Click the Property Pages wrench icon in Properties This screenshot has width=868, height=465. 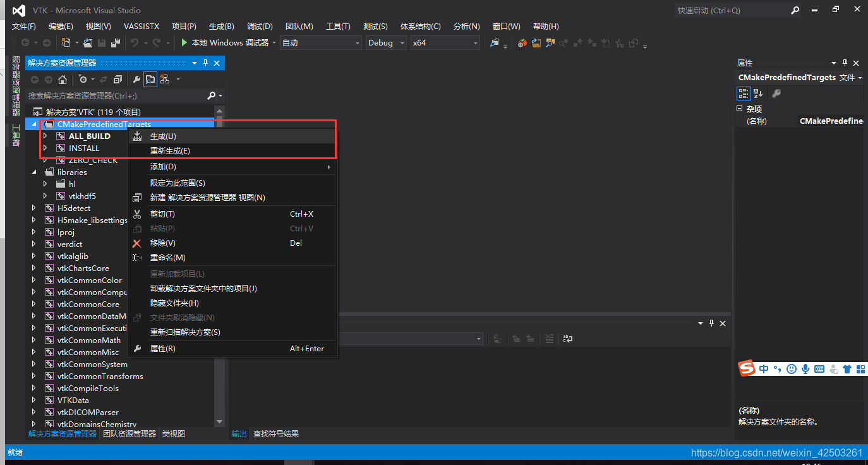point(777,94)
